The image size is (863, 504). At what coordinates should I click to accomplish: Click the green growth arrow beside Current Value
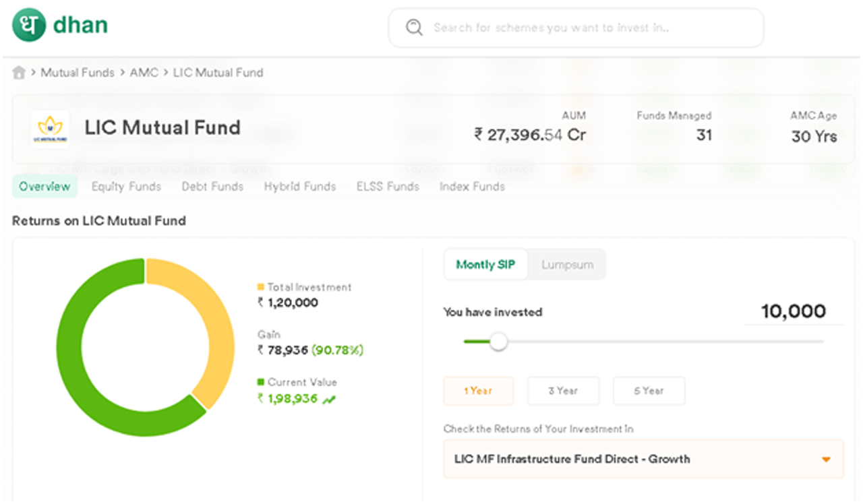330,398
